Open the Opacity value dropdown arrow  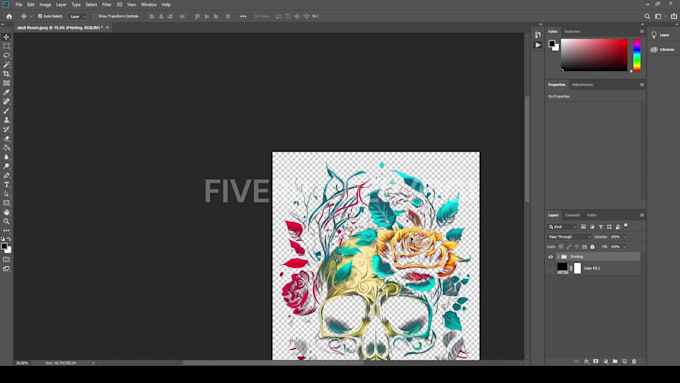tap(624, 237)
